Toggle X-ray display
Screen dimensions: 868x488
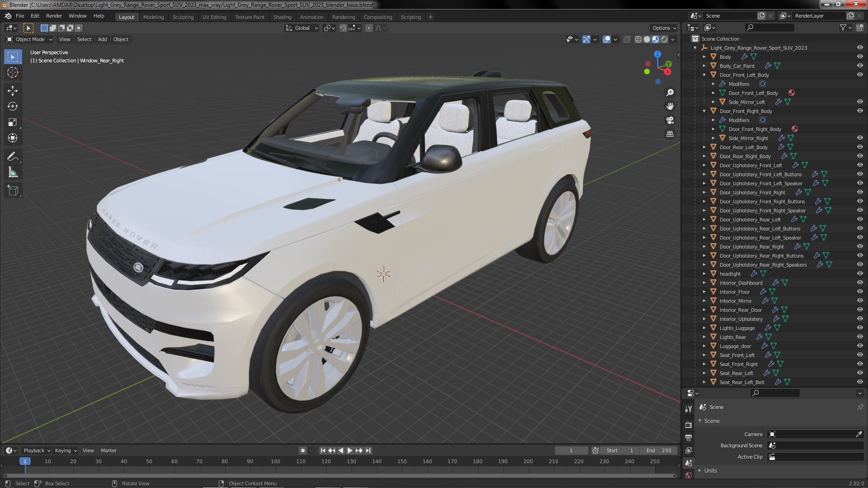(627, 39)
